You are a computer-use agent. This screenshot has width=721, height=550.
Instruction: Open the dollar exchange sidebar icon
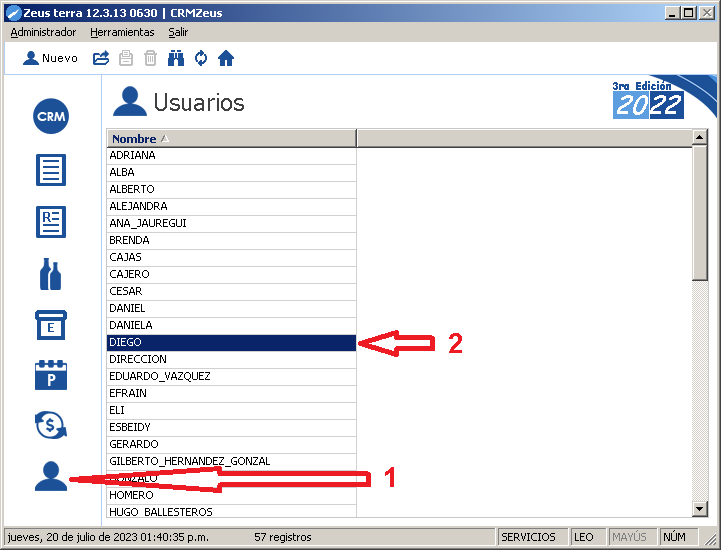coord(51,425)
